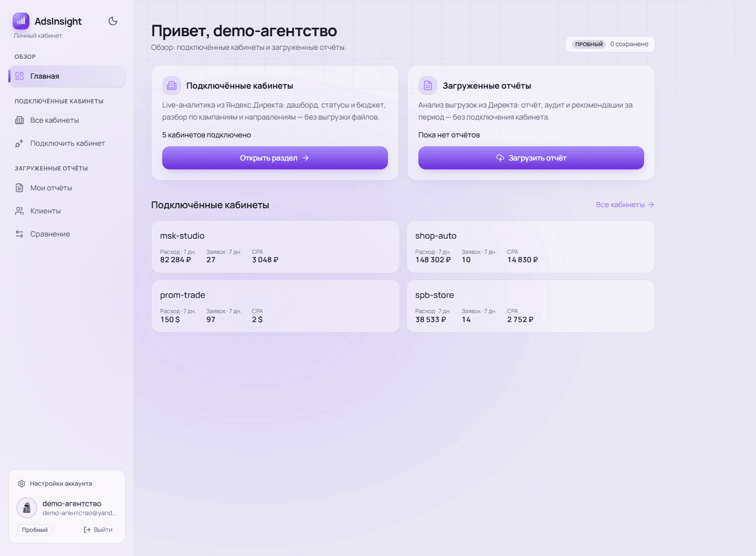
Task: Click the swap arrows icon beside Сравнение
Action: (19, 234)
